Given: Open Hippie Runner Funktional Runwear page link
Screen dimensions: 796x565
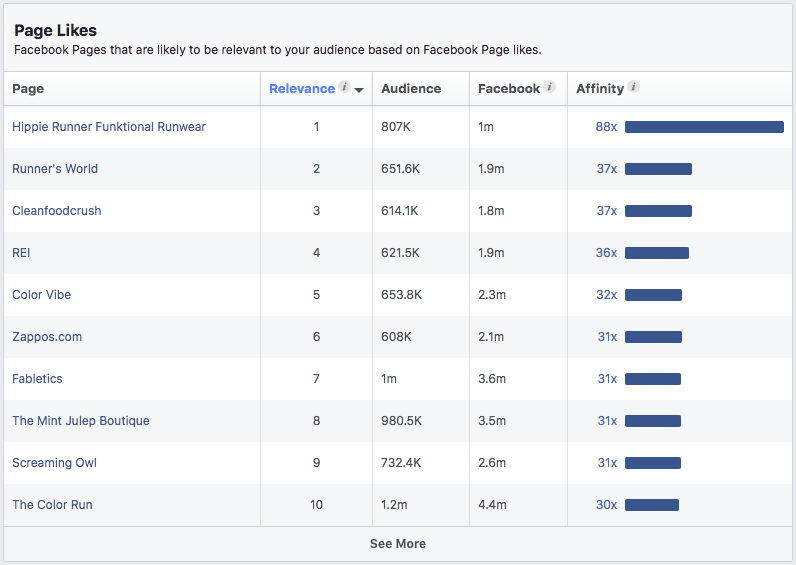Looking at the screenshot, I should click(x=109, y=127).
